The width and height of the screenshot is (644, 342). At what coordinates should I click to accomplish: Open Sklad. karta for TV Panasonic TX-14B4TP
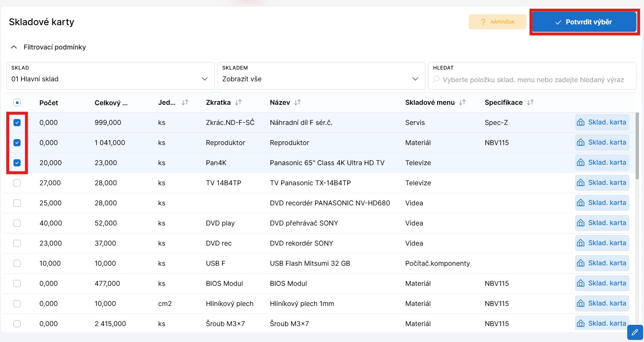[x=602, y=183]
